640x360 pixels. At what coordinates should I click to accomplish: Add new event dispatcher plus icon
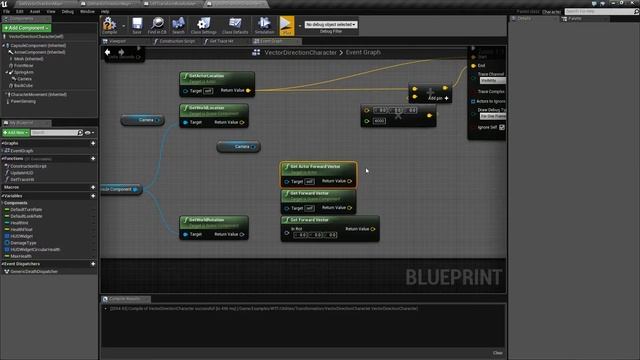coord(93,264)
